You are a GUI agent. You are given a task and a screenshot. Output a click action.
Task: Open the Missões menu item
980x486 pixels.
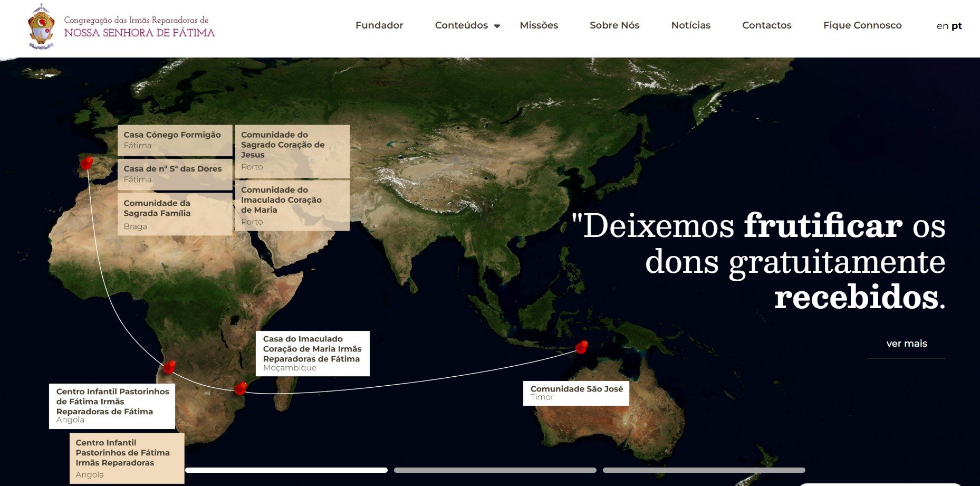click(539, 25)
